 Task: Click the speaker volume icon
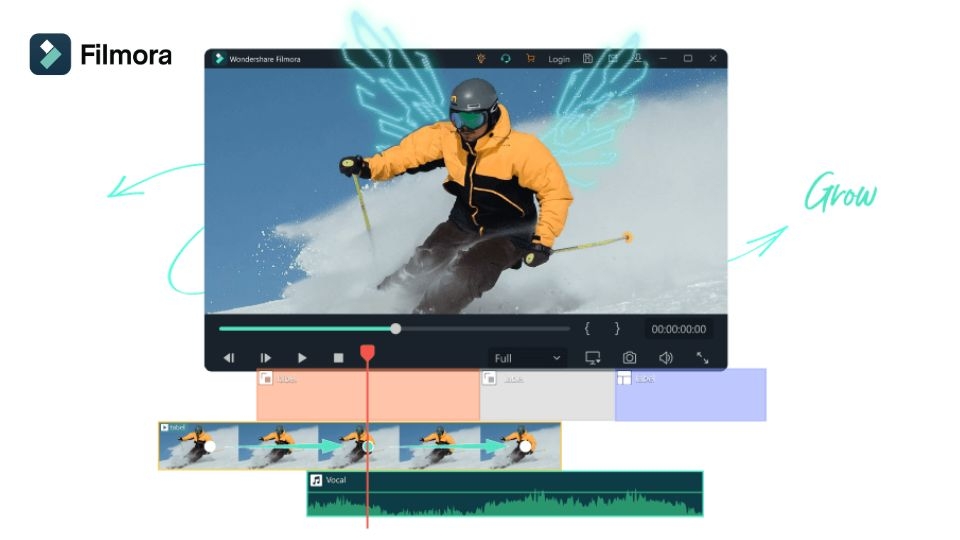[666, 358]
